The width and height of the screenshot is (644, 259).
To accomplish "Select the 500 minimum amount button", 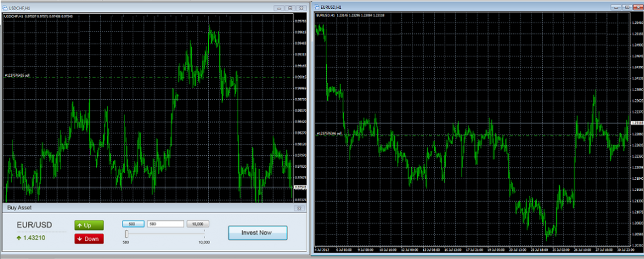I will pos(133,223).
